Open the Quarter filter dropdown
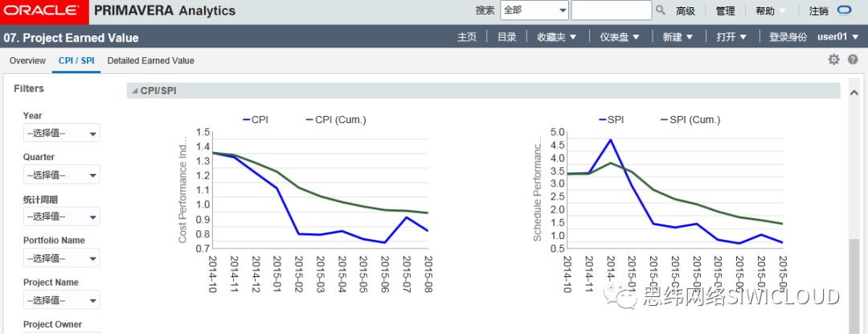Screen dimensions: 868x334 [61, 175]
